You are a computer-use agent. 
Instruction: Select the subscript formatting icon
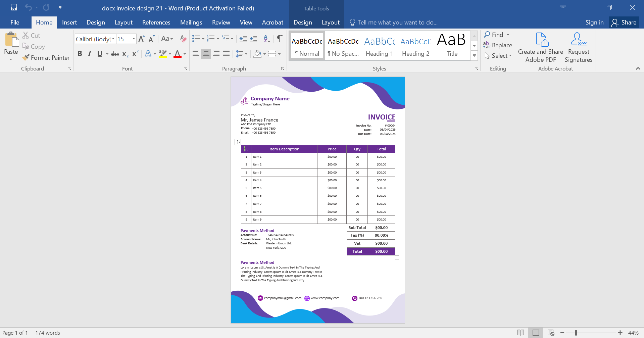[x=125, y=54]
